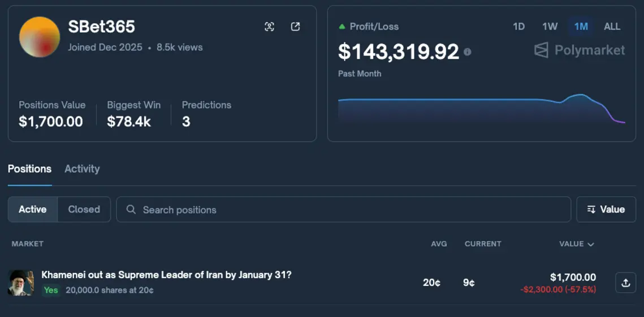Select the 1D time range

[x=518, y=27]
